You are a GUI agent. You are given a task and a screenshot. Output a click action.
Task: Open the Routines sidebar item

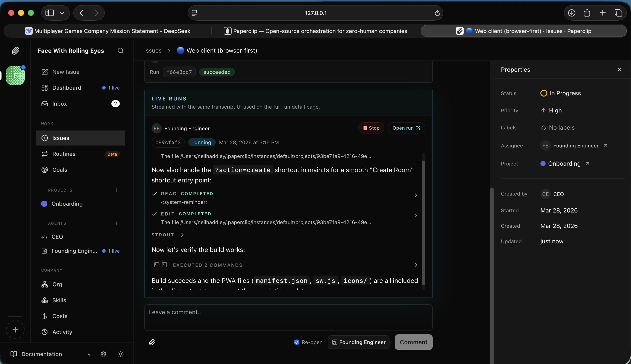click(64, 154)
